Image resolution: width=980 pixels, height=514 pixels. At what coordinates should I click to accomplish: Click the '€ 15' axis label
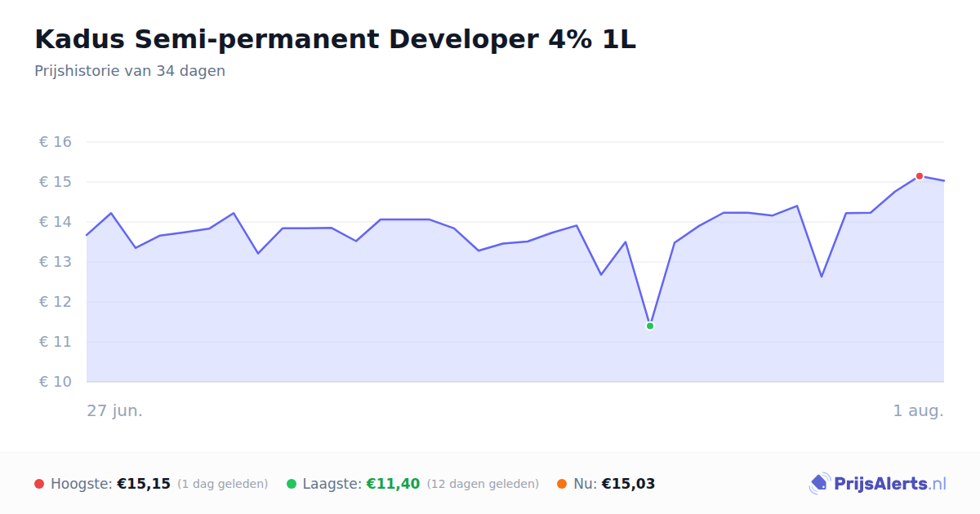56,182
